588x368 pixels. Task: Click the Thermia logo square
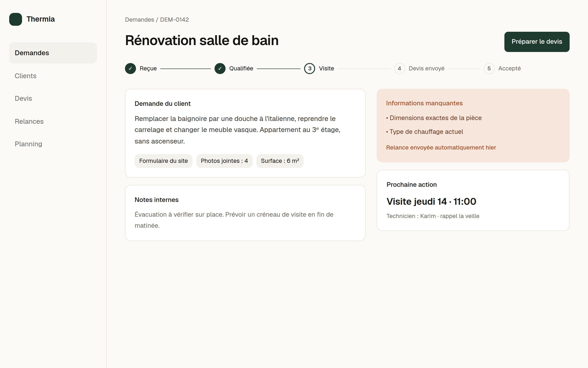16,19
